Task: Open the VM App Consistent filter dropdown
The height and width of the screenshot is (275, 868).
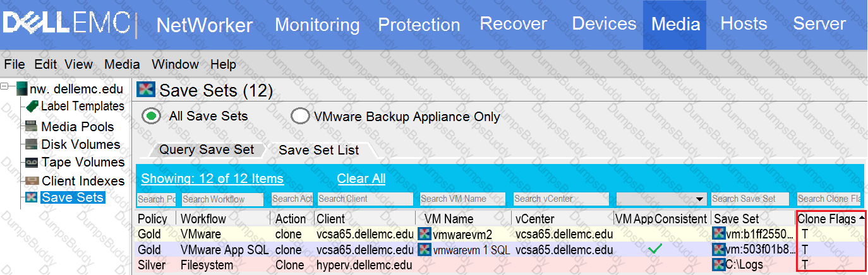Action: tap(700, 199)
